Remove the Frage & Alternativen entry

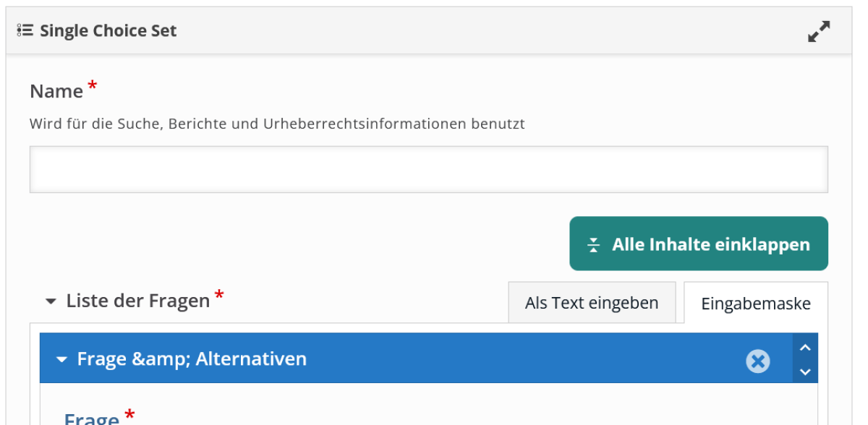757,361
